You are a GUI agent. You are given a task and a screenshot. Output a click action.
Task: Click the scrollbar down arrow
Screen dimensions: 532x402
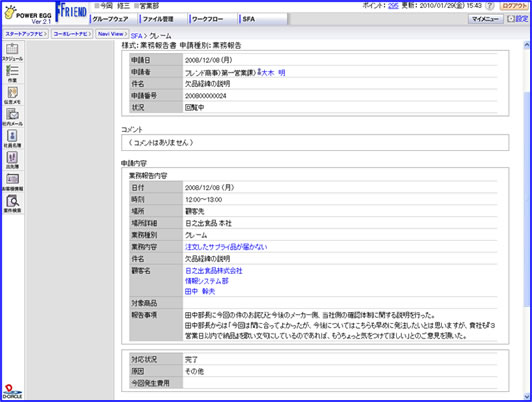click(x=527, y=396)
